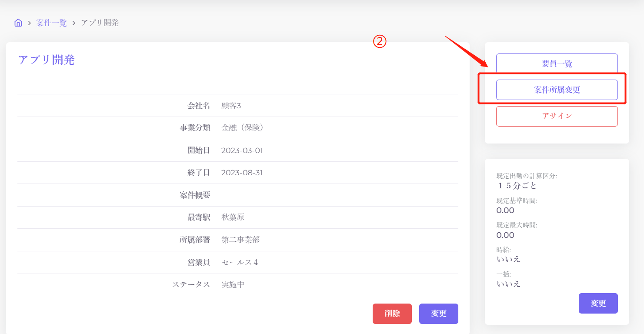Click the end date 2023-08-31
Image resolution: width=644 pixels, height=334 pixels.
tap(242, 173)
